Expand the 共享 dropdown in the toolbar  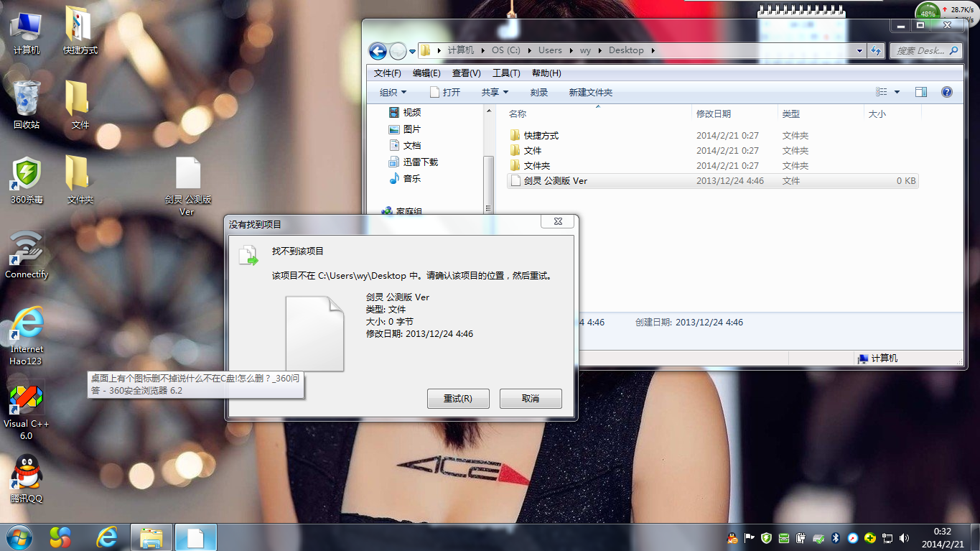point(495,91)
